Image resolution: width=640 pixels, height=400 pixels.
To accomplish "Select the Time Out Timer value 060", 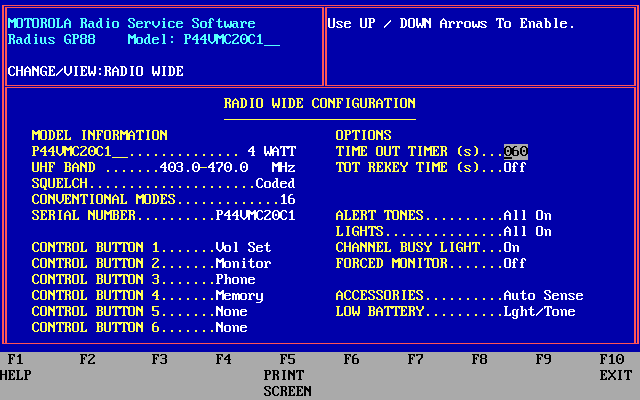I will (x=516, y=151).
